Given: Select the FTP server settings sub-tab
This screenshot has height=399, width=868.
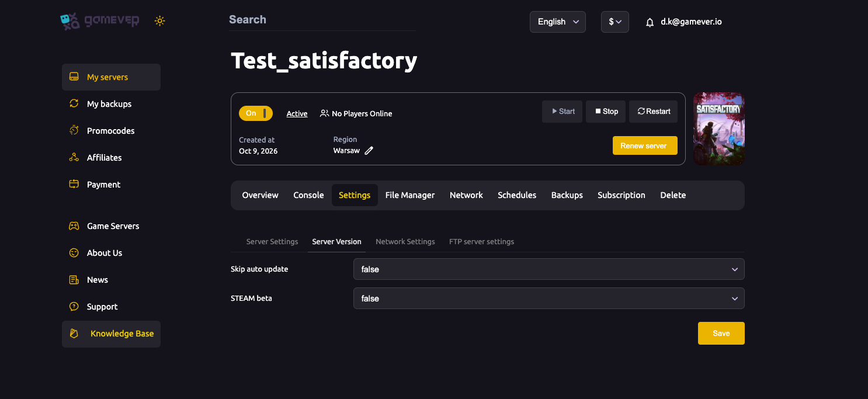Looking at the screenshot, I should (x=481, y=241).
